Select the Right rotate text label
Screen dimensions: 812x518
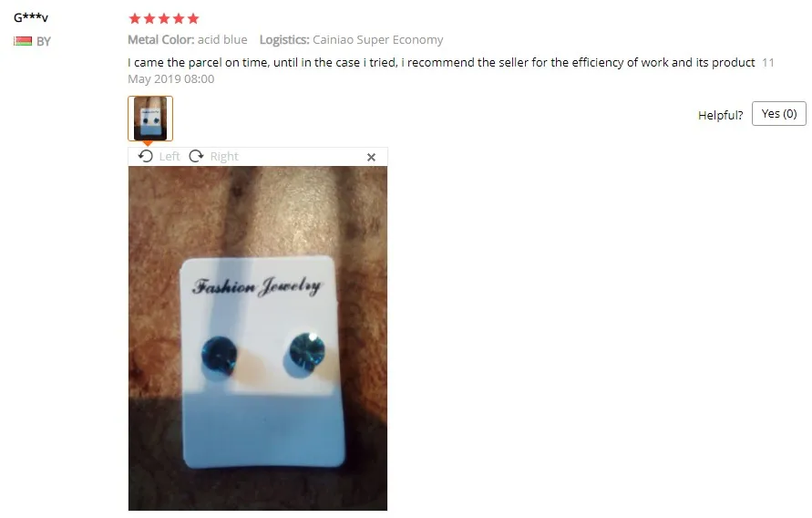(x=224, y=157)
